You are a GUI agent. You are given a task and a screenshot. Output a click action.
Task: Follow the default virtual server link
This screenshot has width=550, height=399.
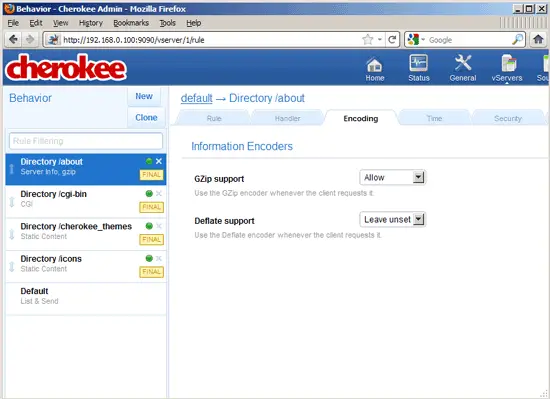point(196,98)
